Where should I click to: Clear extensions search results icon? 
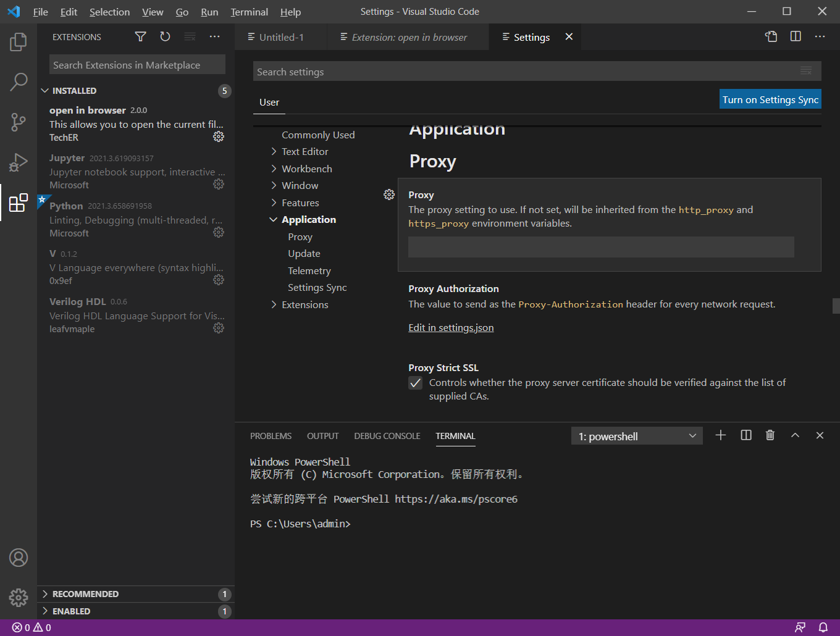[190, 37]
